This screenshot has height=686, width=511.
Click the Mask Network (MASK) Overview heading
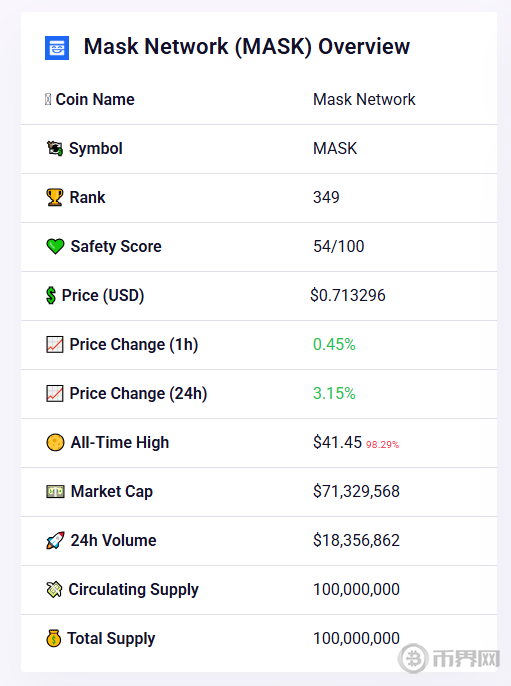pyautogui.click(x=247, y=46)
